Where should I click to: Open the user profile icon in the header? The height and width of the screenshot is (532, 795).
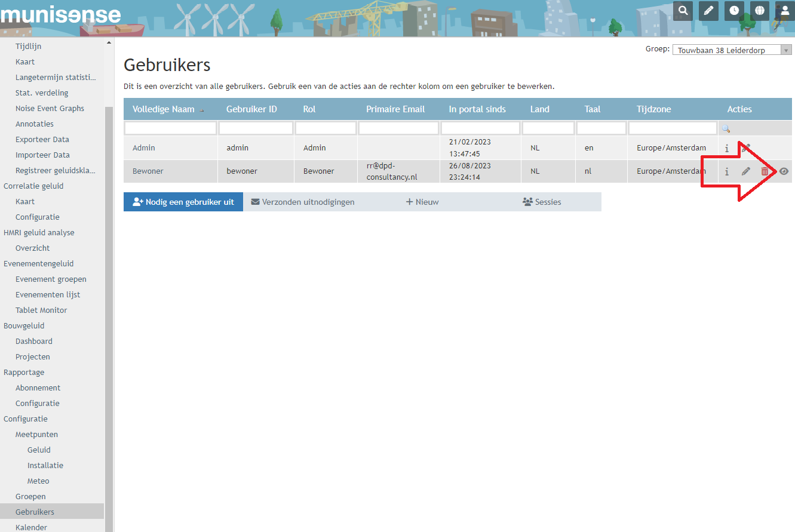[x=784, y=11]
